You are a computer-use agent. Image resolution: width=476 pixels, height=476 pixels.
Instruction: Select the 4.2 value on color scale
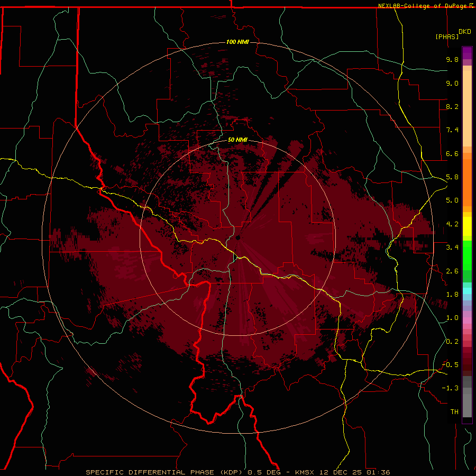click(x=452, y=224)
